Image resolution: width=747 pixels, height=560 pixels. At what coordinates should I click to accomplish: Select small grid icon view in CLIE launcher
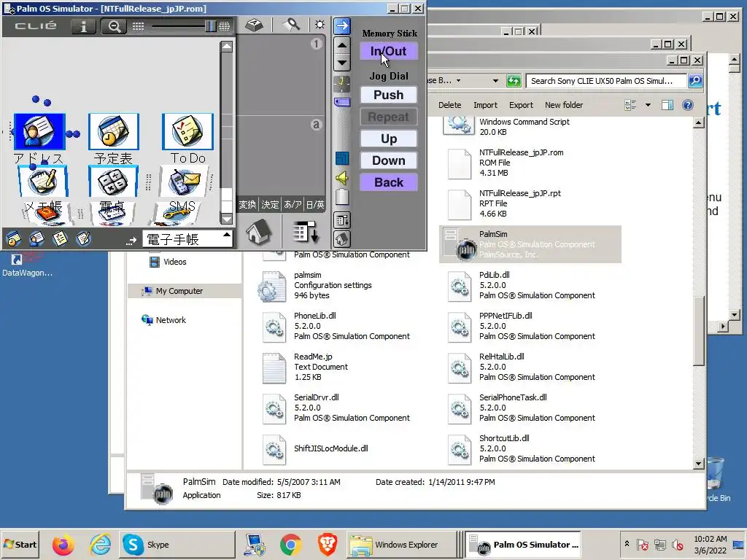138,26
